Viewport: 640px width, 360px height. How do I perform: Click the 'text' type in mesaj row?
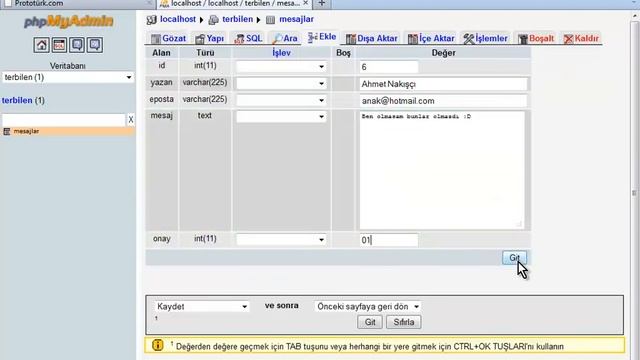tap(205, 116)
